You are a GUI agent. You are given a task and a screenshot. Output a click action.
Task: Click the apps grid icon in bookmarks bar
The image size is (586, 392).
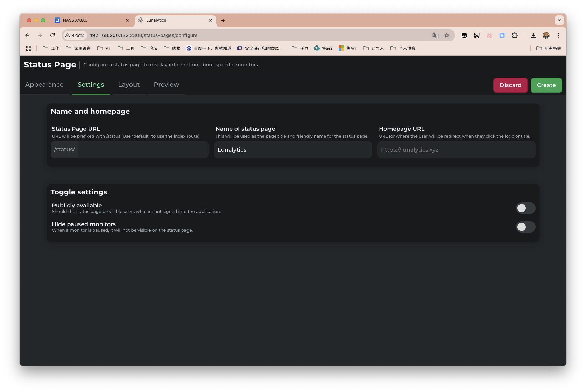29,48
